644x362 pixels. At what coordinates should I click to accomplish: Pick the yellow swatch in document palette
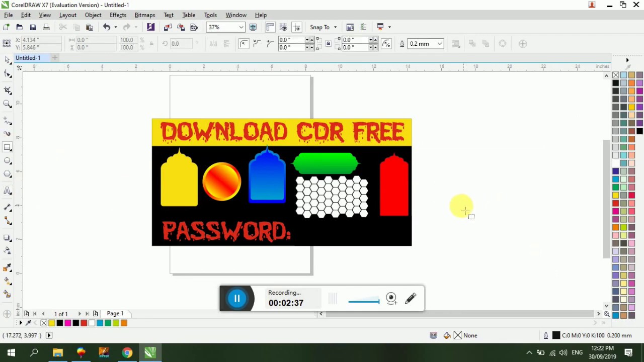[x=52, y=323]
